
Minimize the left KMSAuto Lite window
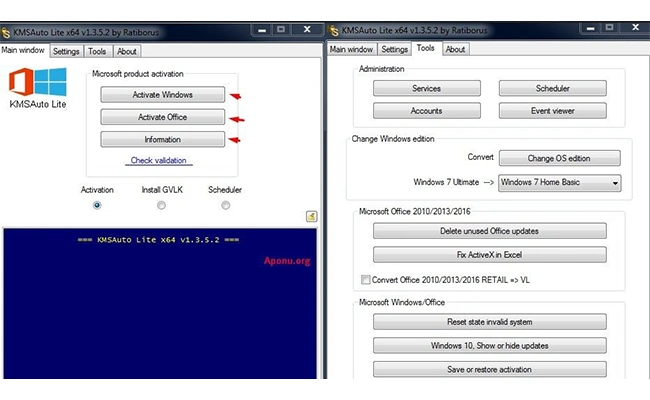(262, 30)
